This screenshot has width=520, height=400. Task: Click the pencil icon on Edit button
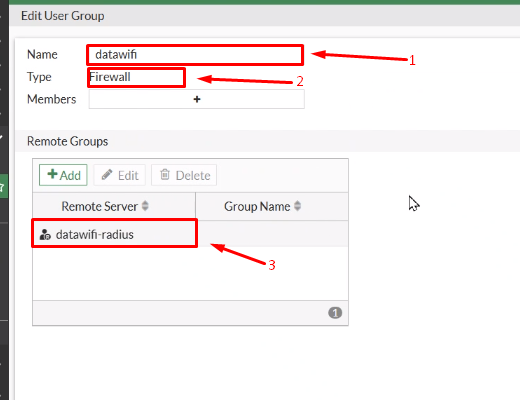(107, 175)
